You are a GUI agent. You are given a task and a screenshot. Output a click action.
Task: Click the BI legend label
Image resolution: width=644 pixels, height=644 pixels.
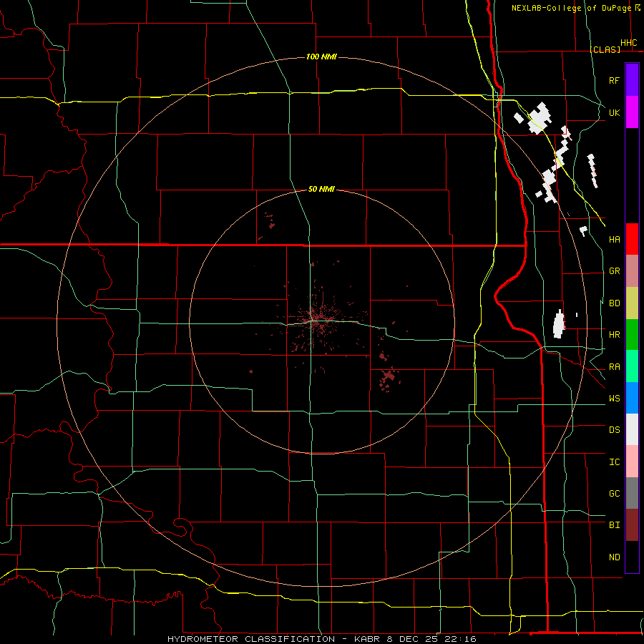point(614,525)
